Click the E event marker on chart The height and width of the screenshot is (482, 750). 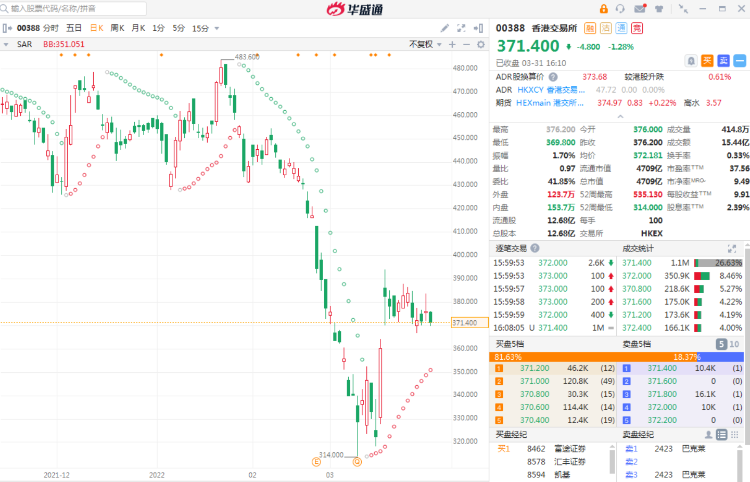(316, 462)
